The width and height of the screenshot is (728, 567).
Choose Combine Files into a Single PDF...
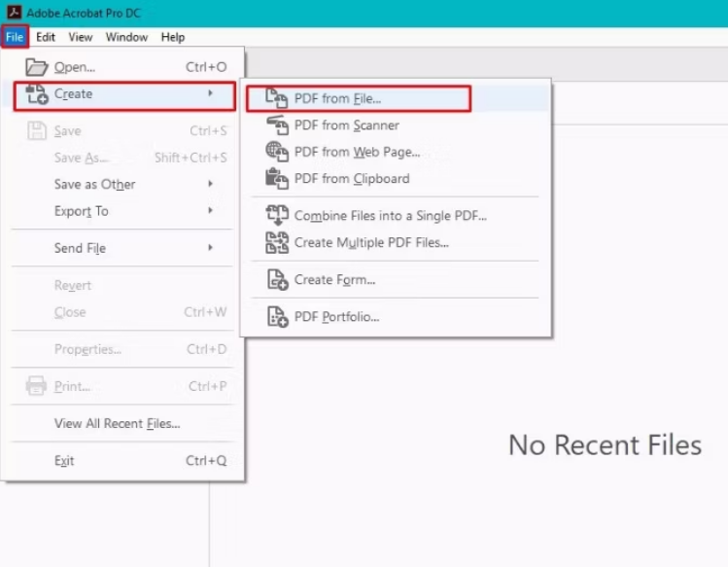pos(396,216)
